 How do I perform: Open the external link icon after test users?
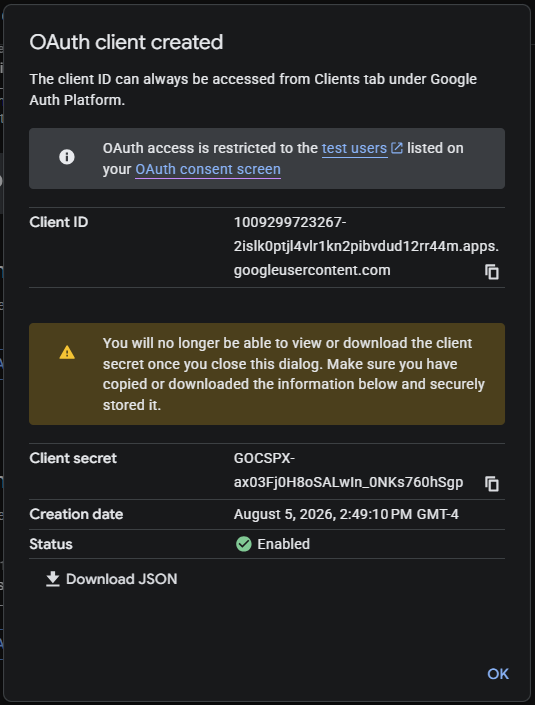[x=397, y=148]
